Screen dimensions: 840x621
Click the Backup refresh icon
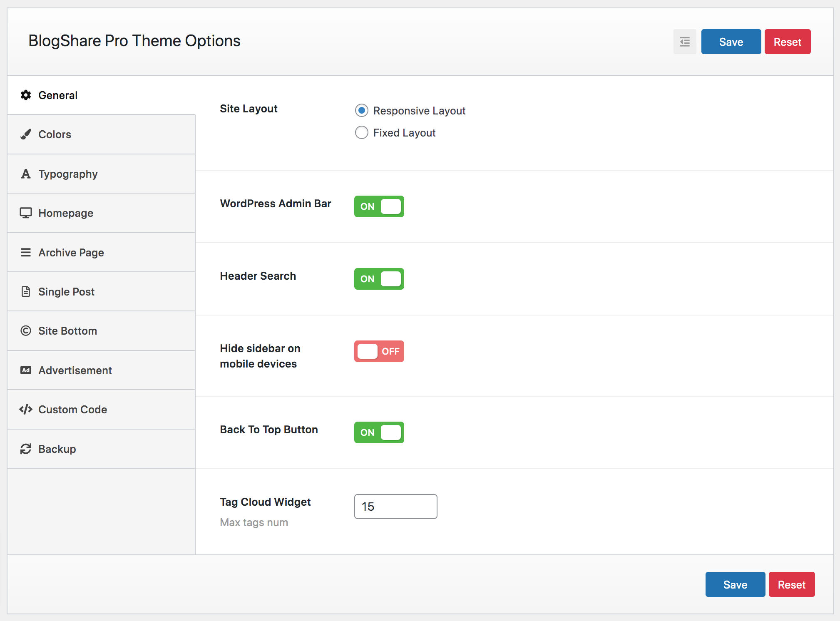25,449
